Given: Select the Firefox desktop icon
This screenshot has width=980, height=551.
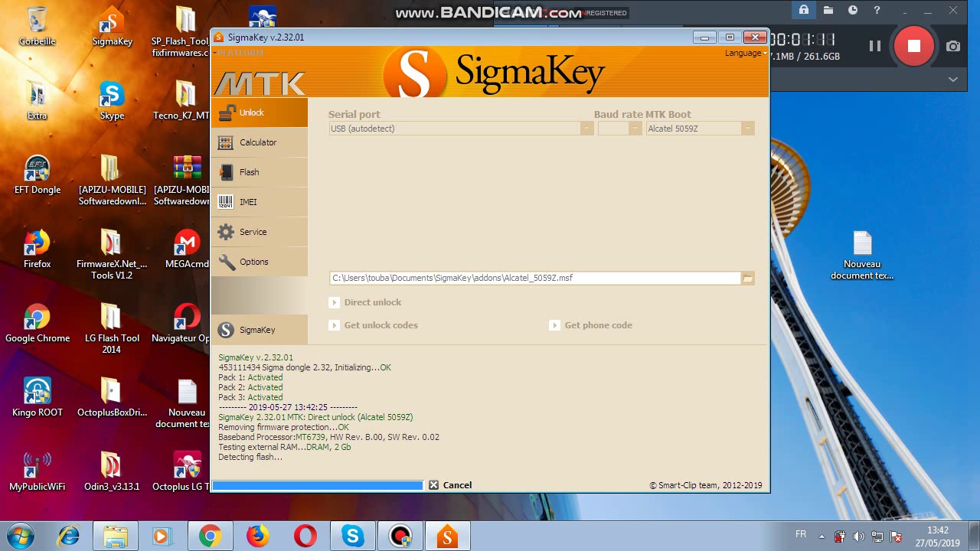Looking at the screenshot, I should (x=37, y=249).
